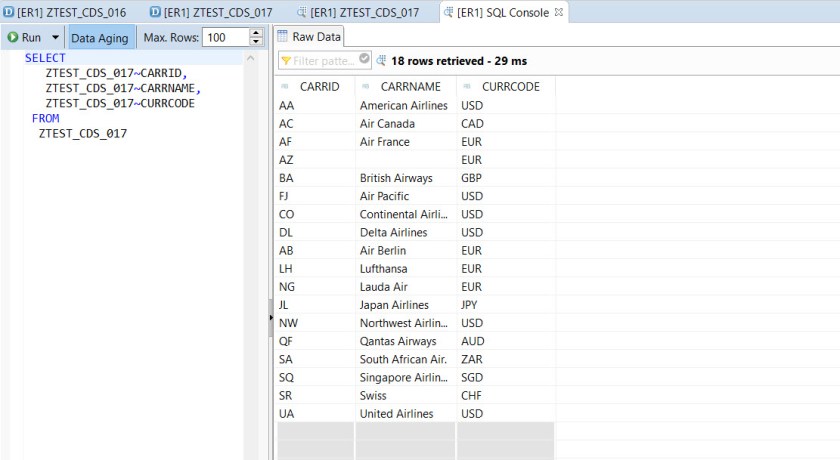Select the Air Berlin cell

pos(406,251)
